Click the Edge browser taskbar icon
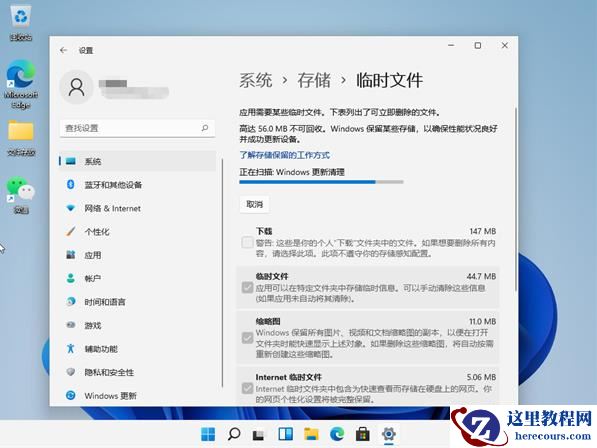This screenshot has width=597, height=448. (337, 434)
